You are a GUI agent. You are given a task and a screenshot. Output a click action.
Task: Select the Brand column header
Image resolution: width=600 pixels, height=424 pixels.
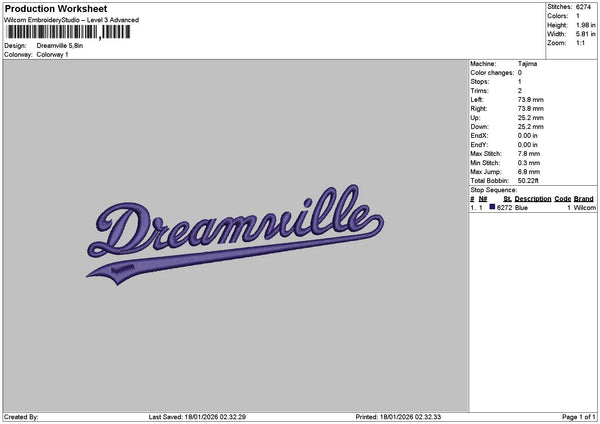(584, 199)
